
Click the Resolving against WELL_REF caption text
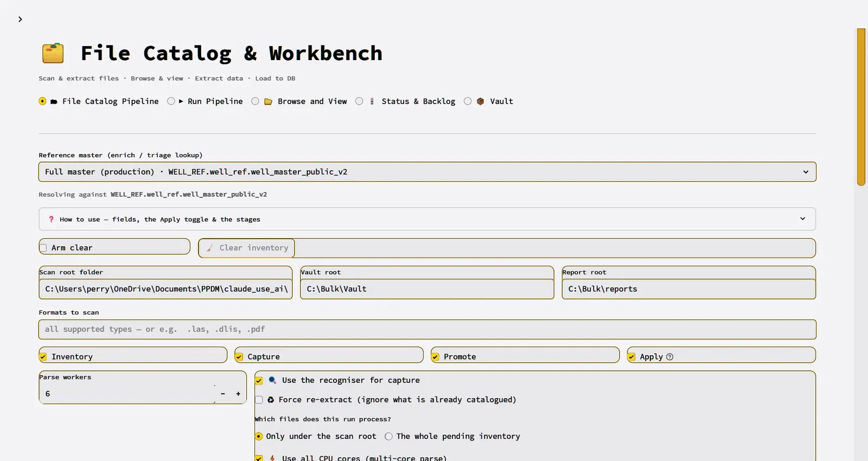coord(152,194)
